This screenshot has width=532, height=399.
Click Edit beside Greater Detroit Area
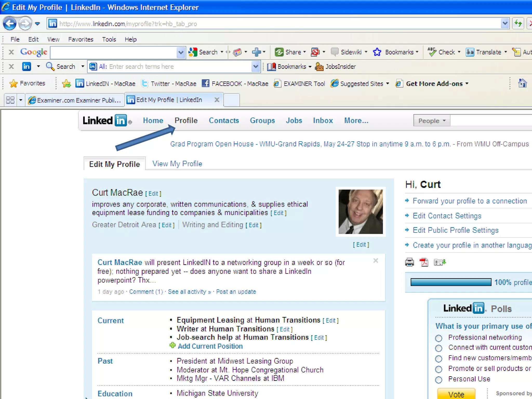(x=167, y=225)
